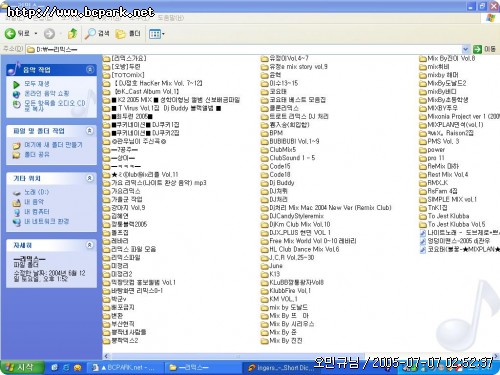Select the 나이트노래 audio file icon
This screenshot has height=375, width=500.
(423, 233)
